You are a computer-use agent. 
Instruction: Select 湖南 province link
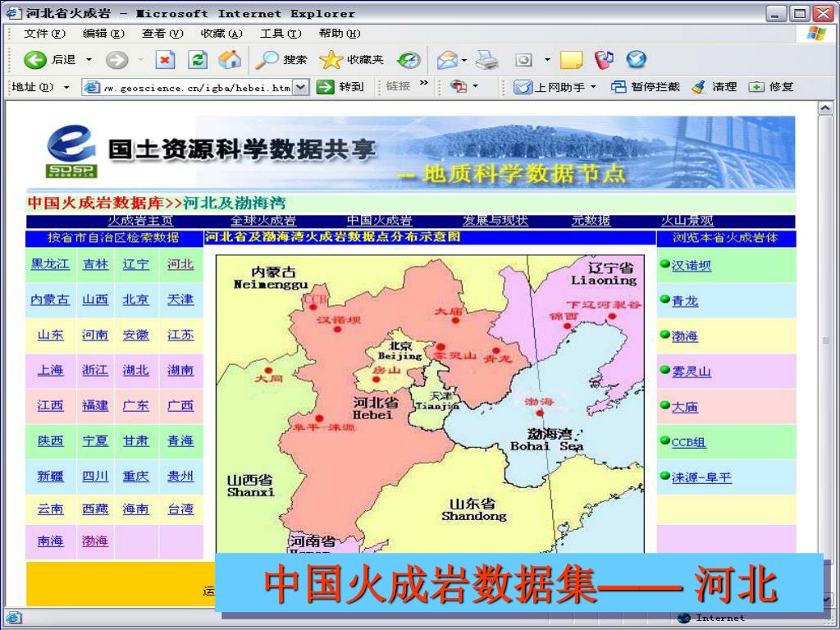click(180, 370)
